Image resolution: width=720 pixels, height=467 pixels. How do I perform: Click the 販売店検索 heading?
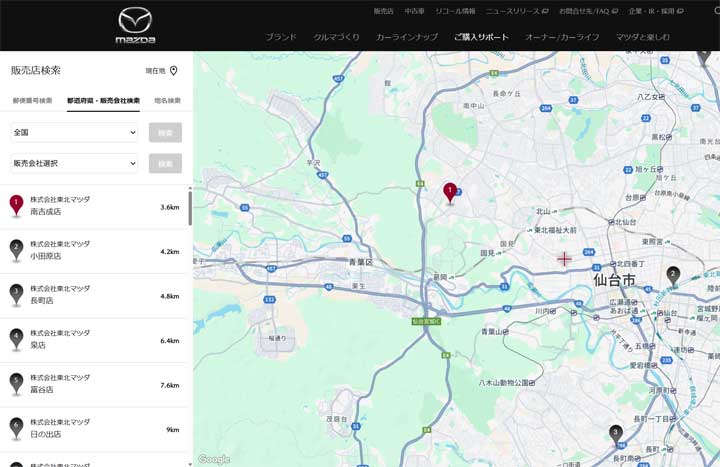pyautogui.click(x=36, y=70)
